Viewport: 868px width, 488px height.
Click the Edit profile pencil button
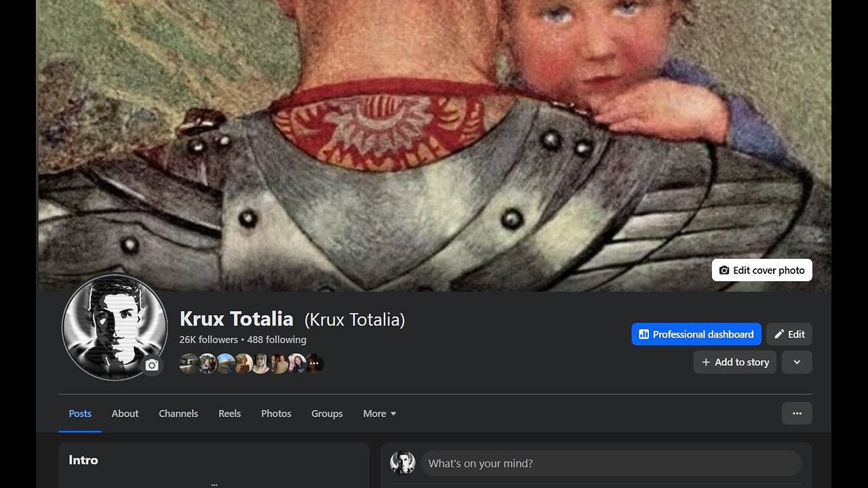tap(789, 334)
